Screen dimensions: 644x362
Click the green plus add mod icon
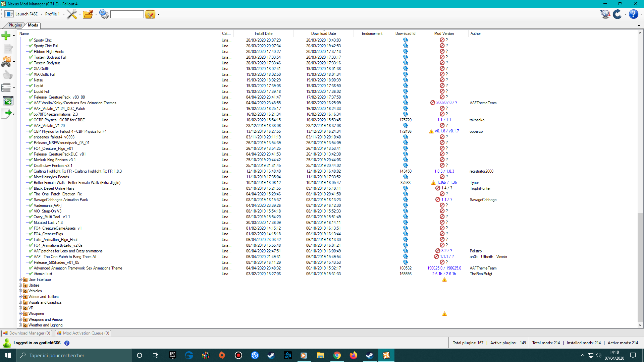coord(6,36)
